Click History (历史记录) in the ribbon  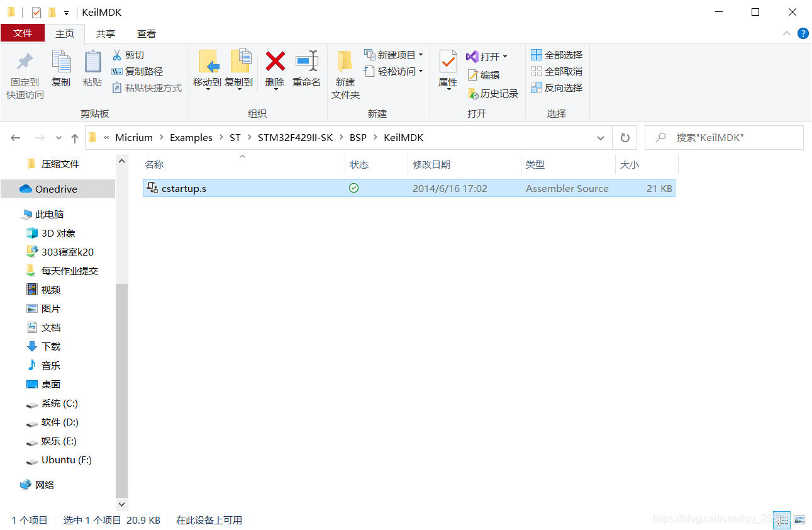pos(492,93)
